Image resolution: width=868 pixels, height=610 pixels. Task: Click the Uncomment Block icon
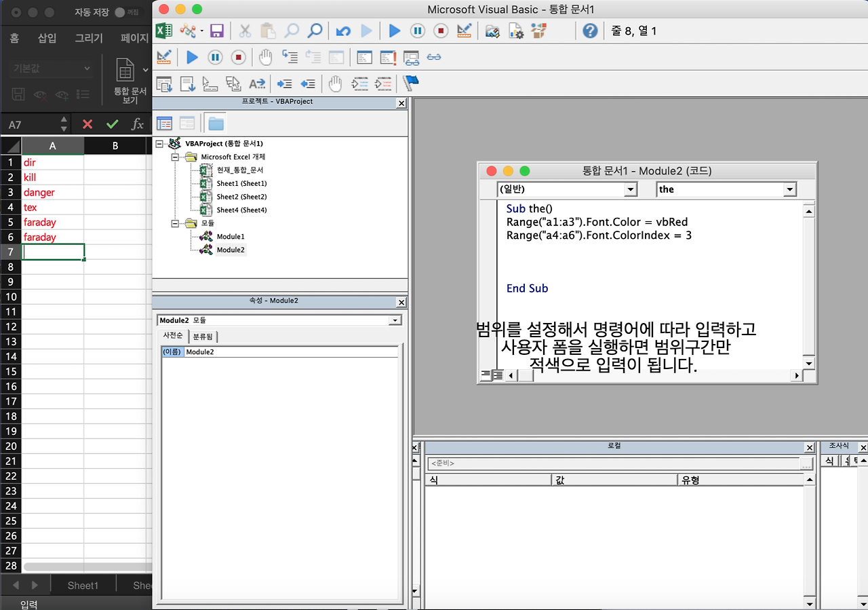[x=383, y=84]
